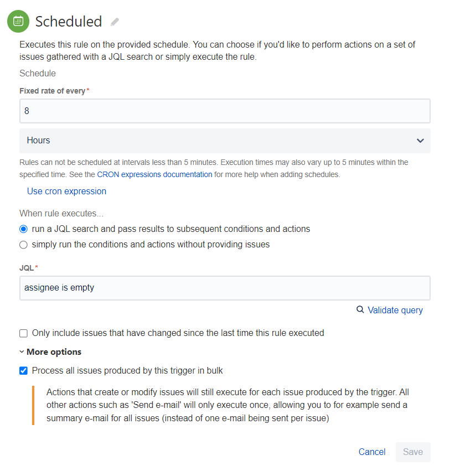This screenshot has width=455, height=476.
Task: Uncheck Process all issues in bulk
Action: pos(23,371)
